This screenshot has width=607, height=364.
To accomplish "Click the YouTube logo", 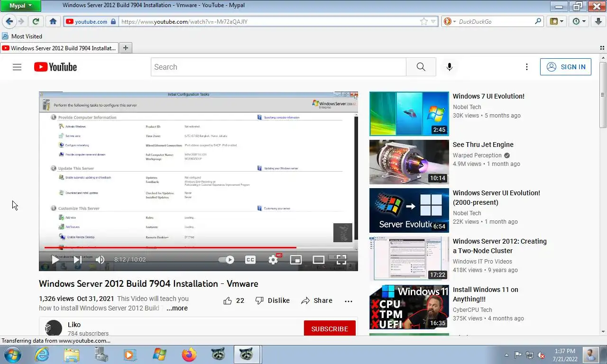I will tap(55, 67).
